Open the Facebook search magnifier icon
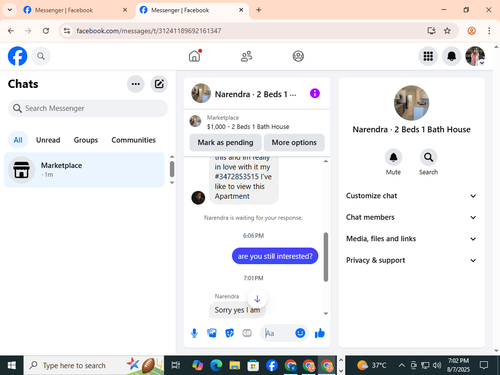This screenshot has width=500, height=375. coord(41,56)
